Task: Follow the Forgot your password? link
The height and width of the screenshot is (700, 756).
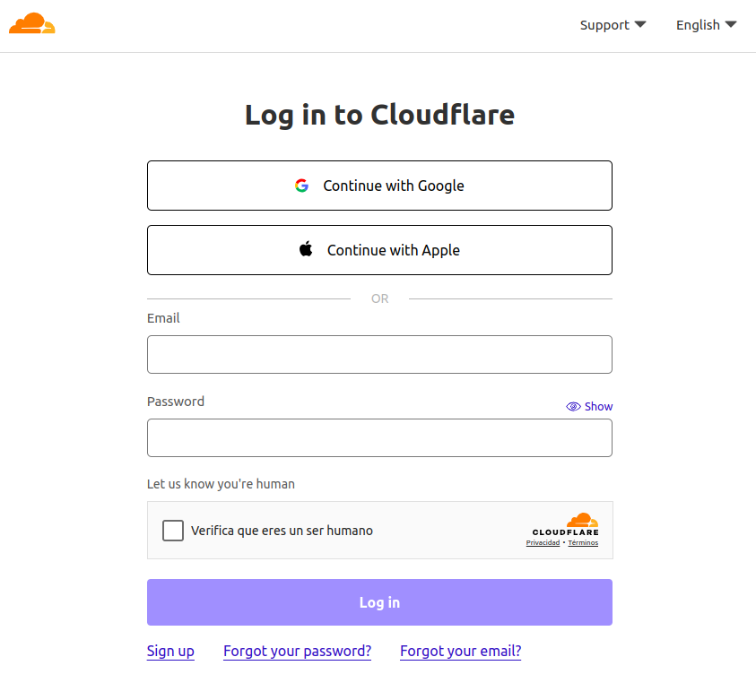Action: [x=297, y=652]
